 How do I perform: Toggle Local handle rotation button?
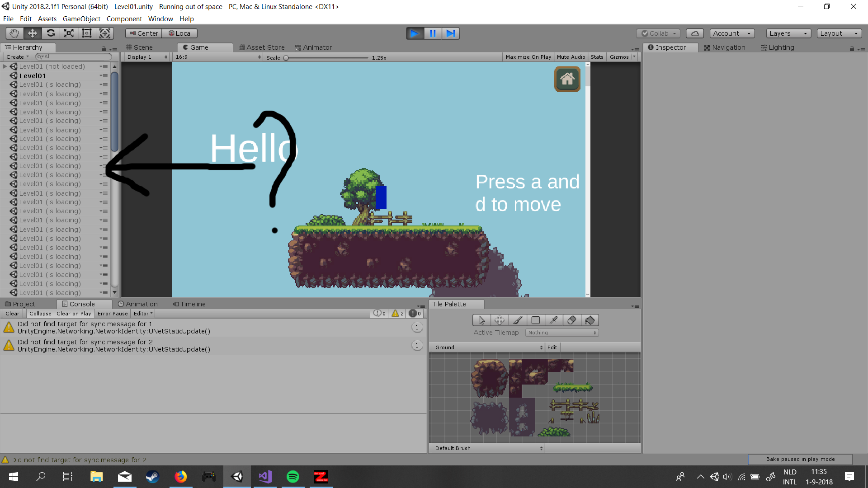point(180,33)
